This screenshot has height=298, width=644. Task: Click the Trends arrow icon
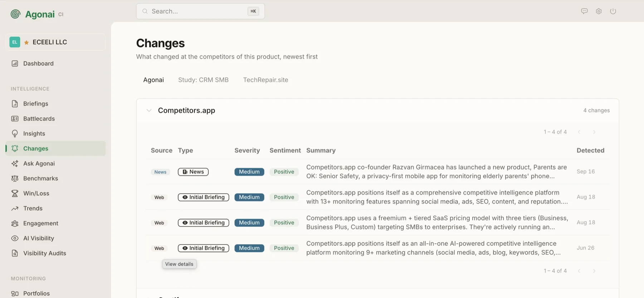[15, 208]
